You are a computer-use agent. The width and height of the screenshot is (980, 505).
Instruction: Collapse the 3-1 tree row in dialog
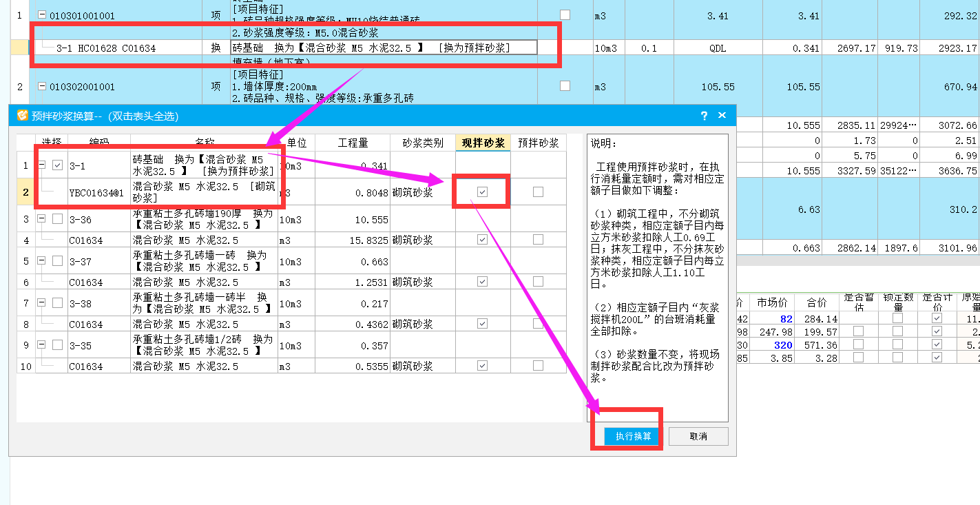pyautogui.click(x=42, y=165)
